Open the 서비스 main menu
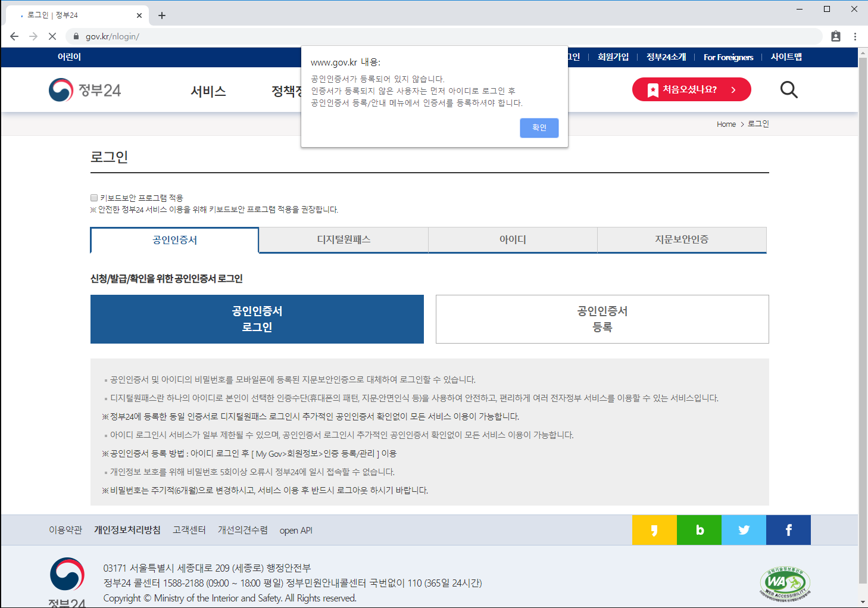This screenshot has height=608, width=868. tap(208, 91)
